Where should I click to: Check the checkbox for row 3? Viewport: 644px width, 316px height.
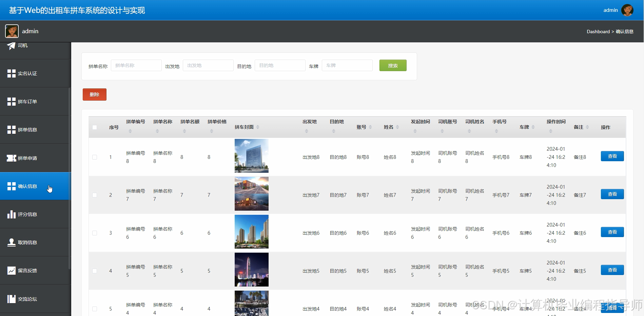pos(95,233)
